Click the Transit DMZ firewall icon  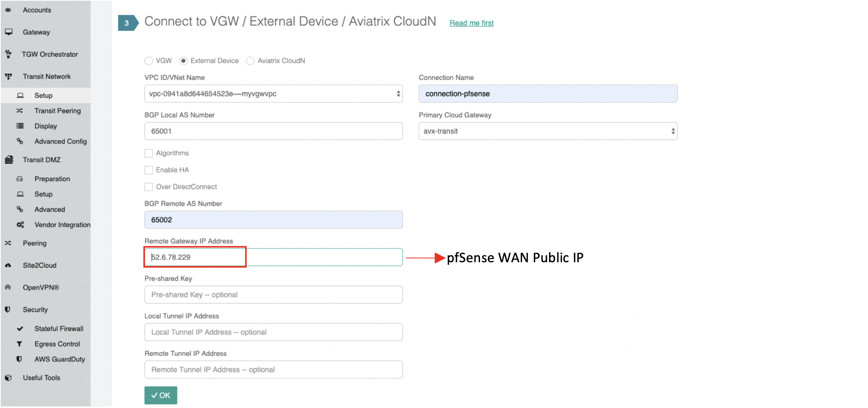click(9, 160)
